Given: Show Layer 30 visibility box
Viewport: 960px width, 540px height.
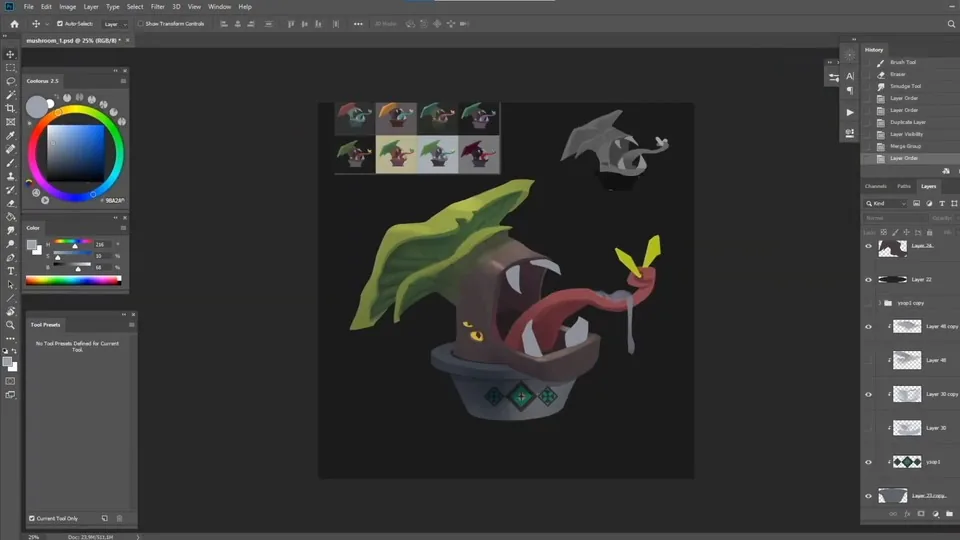Looking at the screenshot, I should pos(868,428).
